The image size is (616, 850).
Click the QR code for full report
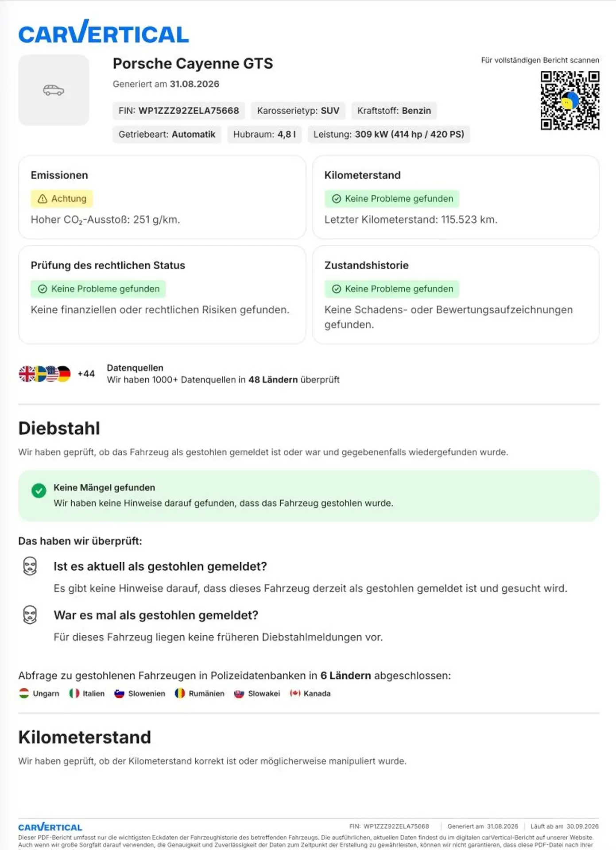click(570, 100)
